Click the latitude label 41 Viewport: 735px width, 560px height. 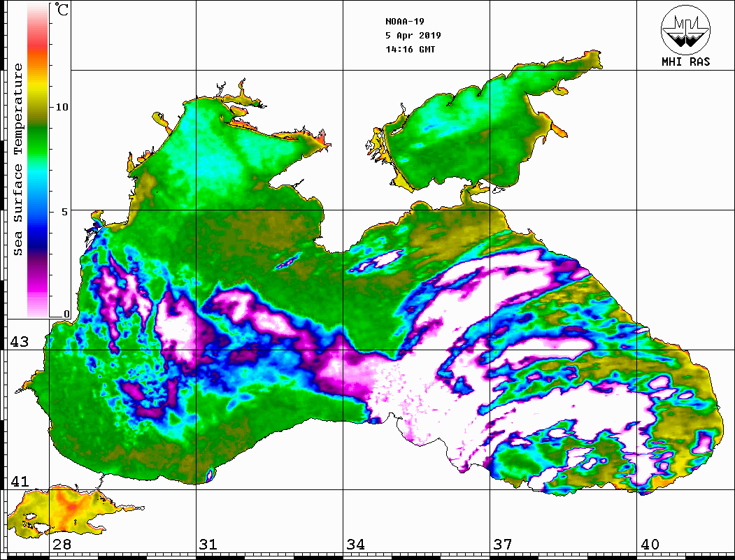point(19,482)
